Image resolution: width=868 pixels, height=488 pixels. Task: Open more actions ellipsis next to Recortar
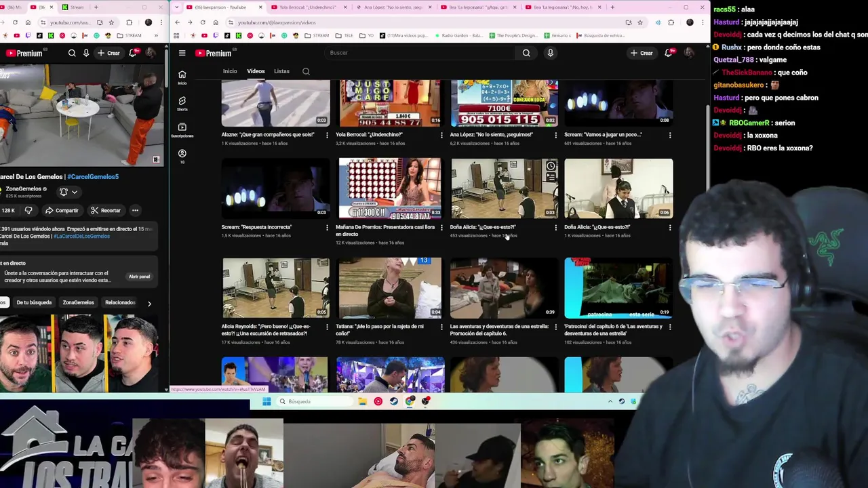pos(135,210)
